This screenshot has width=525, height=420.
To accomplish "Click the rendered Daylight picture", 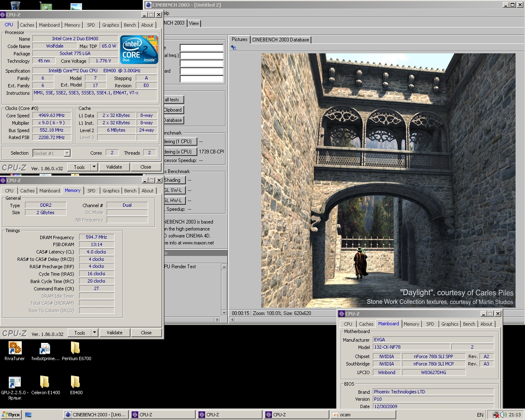I will tap(388, 180).
